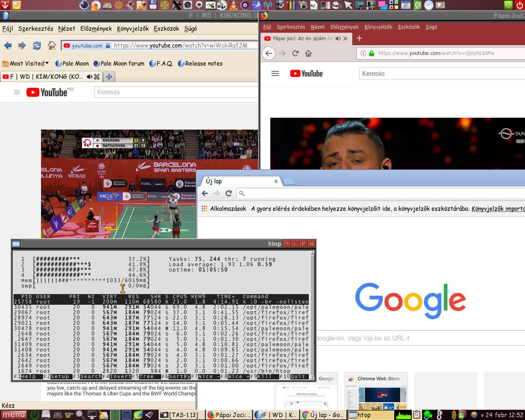Image resolution: width=525 pixels, height=420 pixels.
Task: Click Chrome back arrow
Action: click(205, 193)
